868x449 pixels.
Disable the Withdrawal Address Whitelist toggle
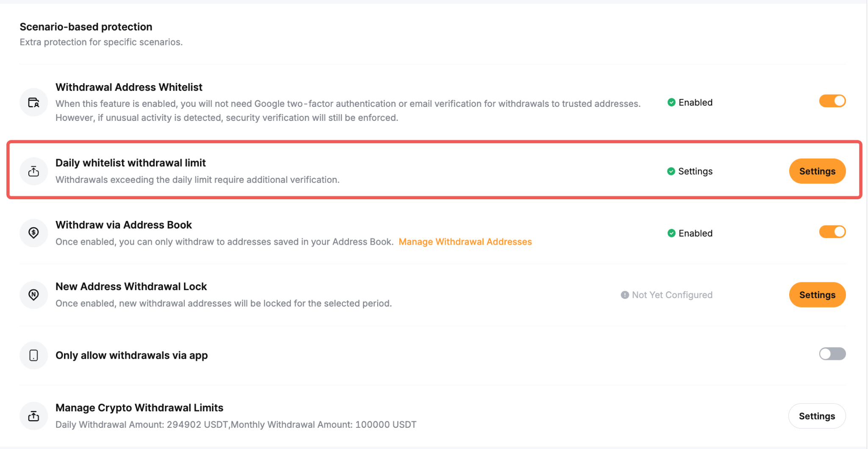pyautogui.click(x=832, y=101)
